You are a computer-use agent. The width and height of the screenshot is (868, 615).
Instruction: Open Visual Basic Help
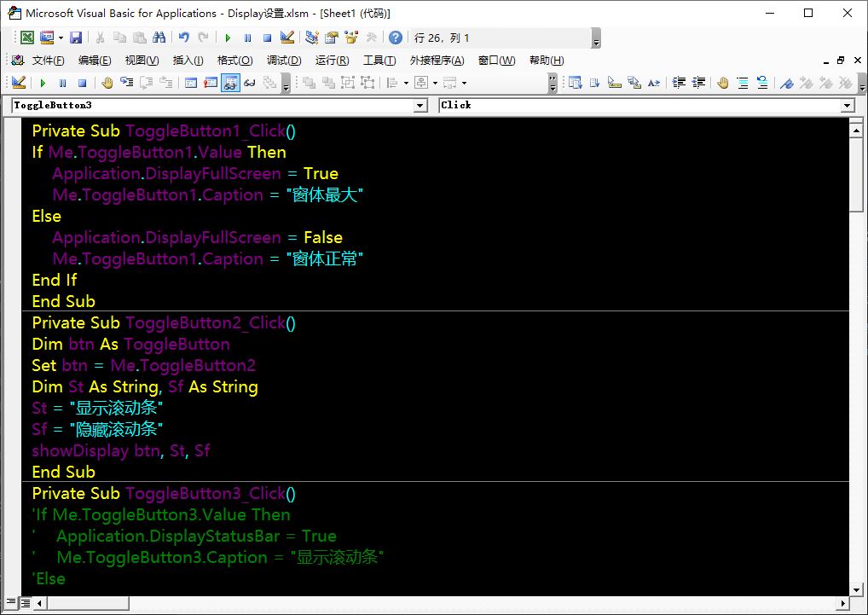click(396, 38)
